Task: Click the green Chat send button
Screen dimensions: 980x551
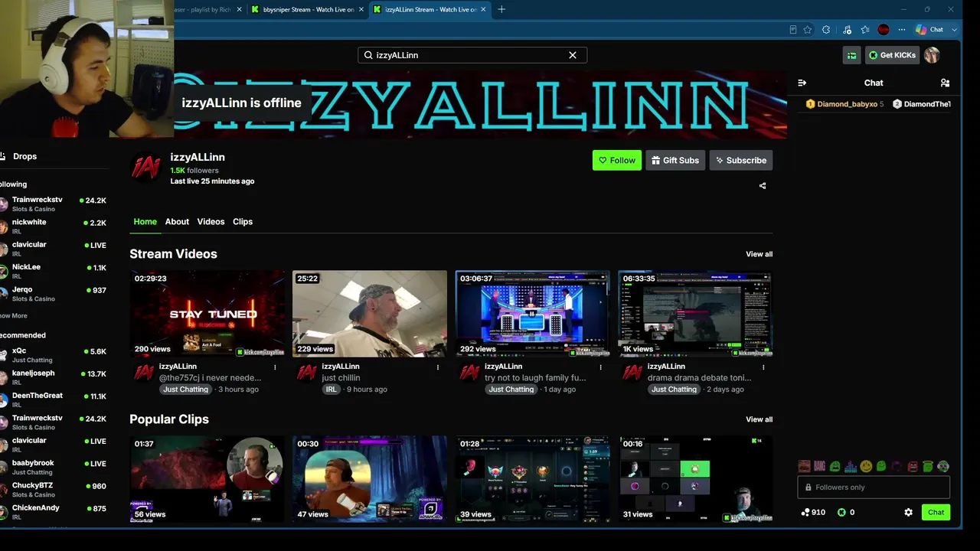Action: [x=936, y=512]
